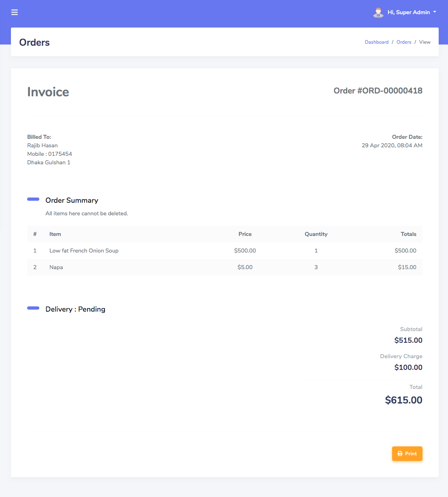
Task: Click note 'All items here cannot be deleted'
Action: [87, 213]
